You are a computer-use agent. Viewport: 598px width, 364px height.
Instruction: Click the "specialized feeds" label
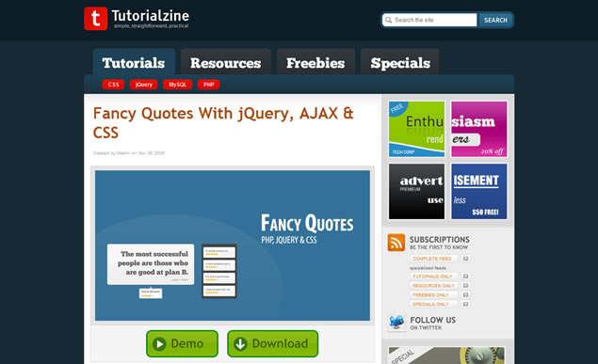428,268
